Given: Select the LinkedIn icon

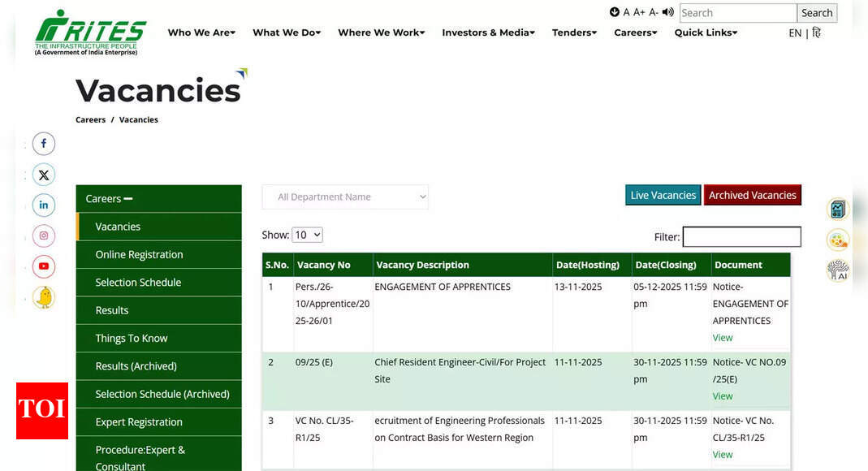Looking at the screenshot, I should 44,205.
